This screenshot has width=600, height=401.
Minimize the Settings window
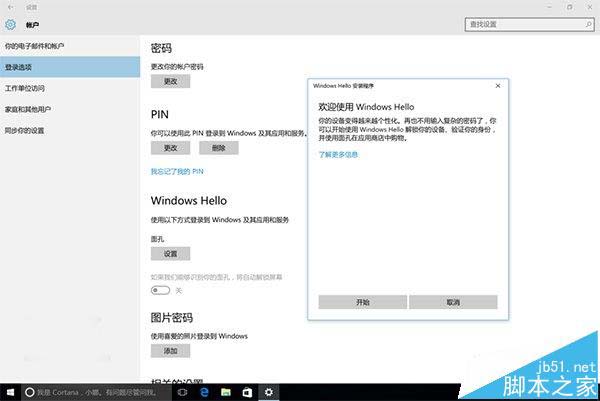click(x=549, y=7)
